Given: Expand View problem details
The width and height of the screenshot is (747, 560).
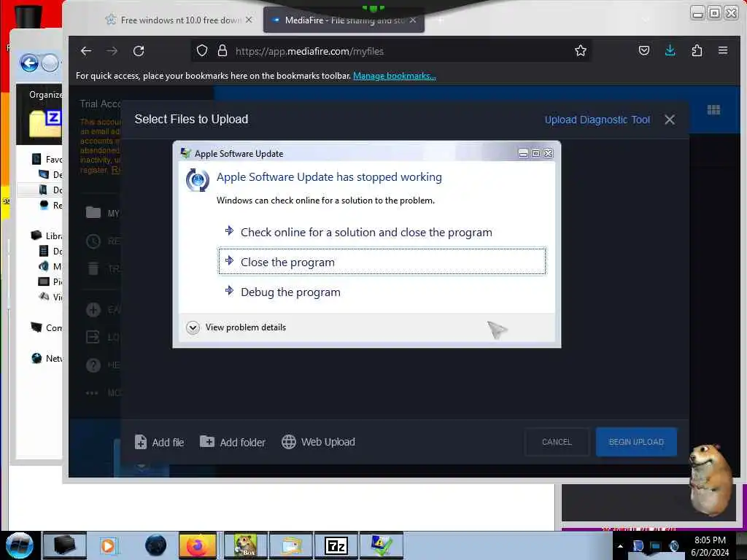Looking at the screenshot, I should [237, 327].
